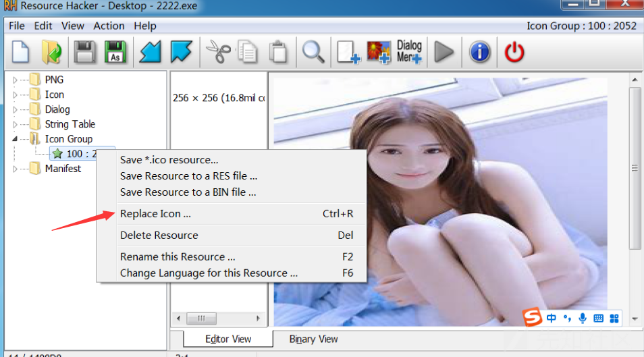Viewport: 644px width, 357px height.
Task: Click the Save floppy disk icon
Action: coord(84,52)
